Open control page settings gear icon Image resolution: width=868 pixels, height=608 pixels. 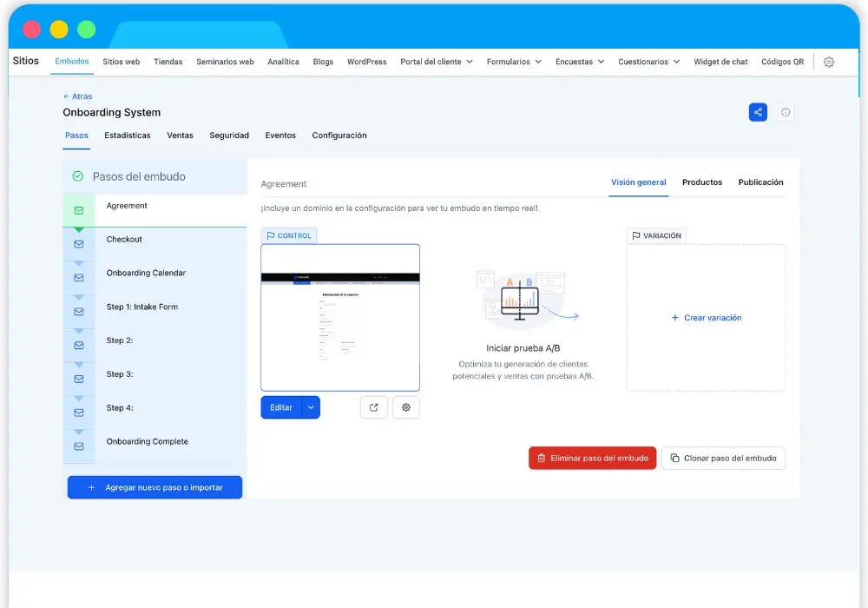[x=405, y=407]
